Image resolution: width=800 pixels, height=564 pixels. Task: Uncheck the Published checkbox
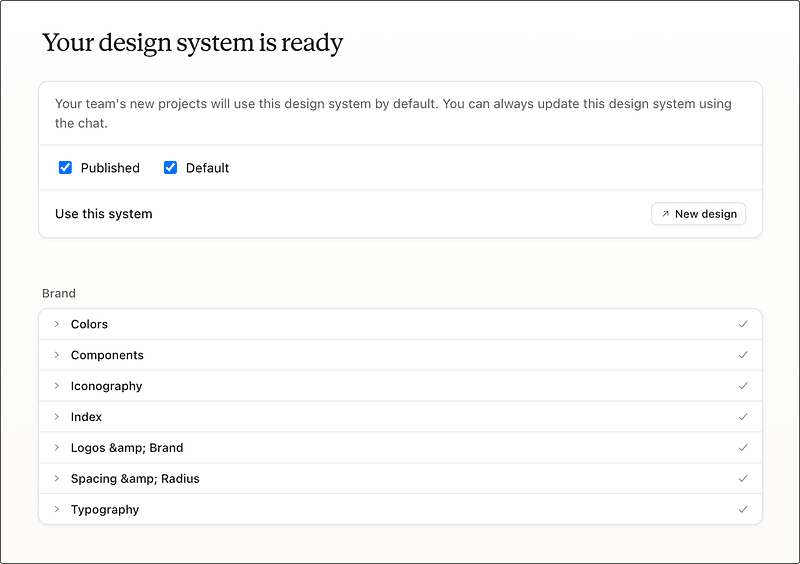65,167
